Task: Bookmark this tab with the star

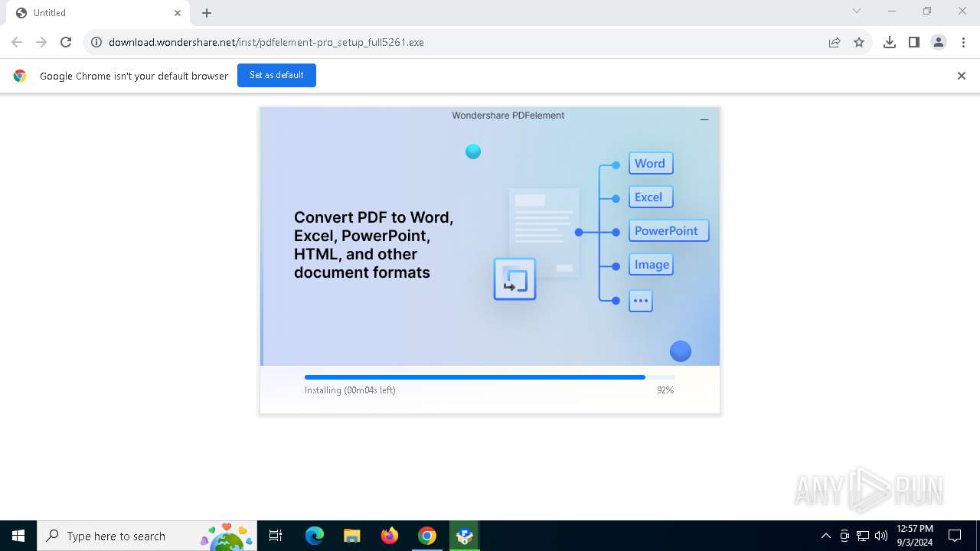Action: point(859,42)
